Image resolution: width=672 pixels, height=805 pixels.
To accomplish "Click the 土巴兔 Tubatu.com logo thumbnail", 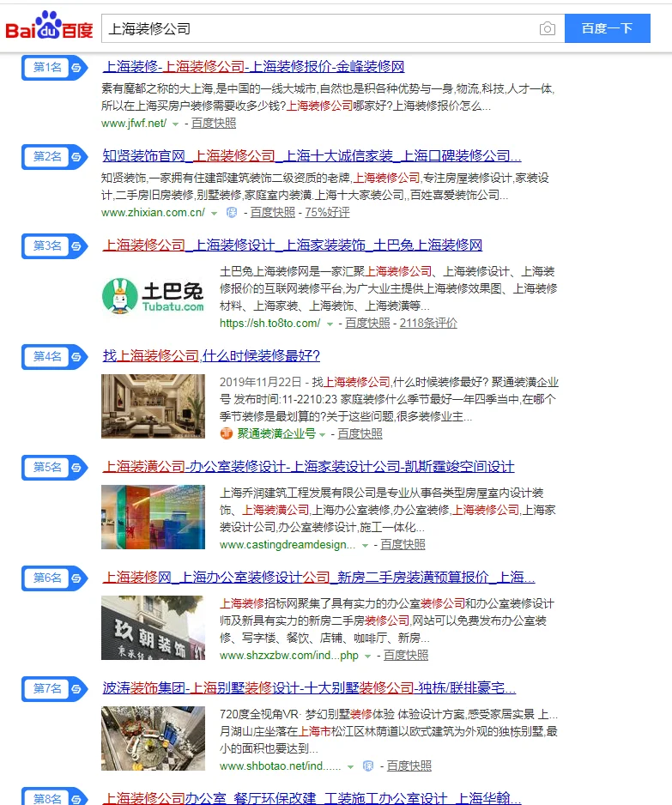I will [153, 296].
